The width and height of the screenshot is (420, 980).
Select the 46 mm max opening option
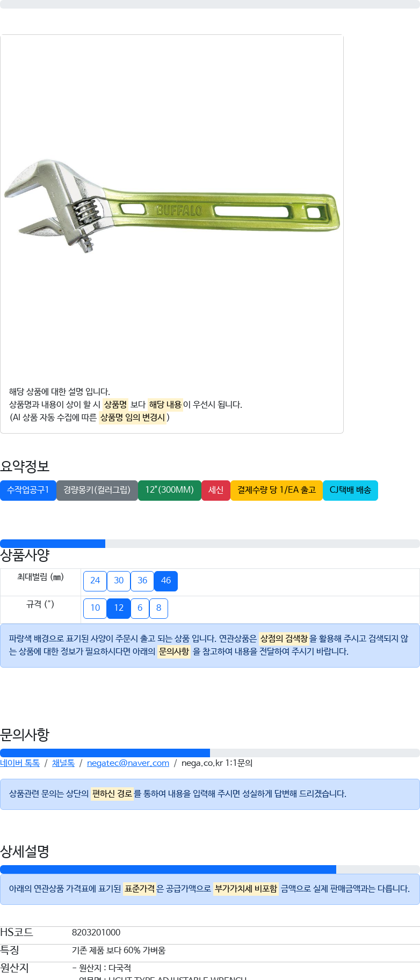tap(166, 581)
